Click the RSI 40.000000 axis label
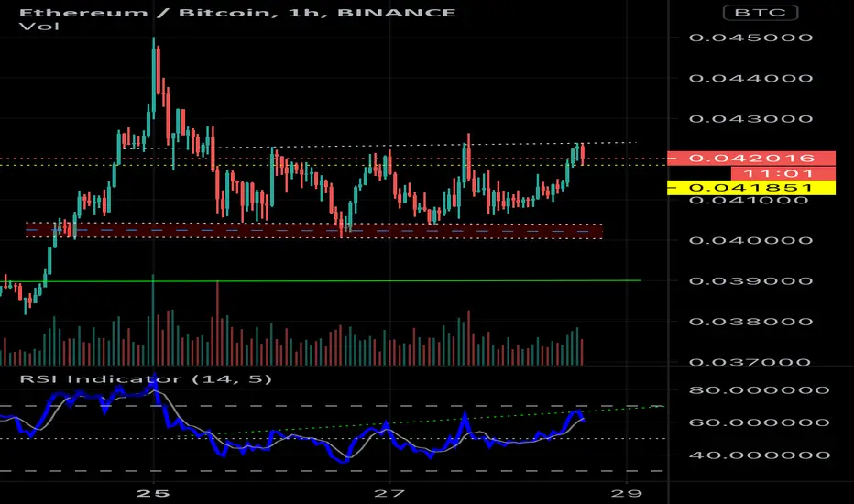Viewport: 854px width, 504px height. click(760, 455)
